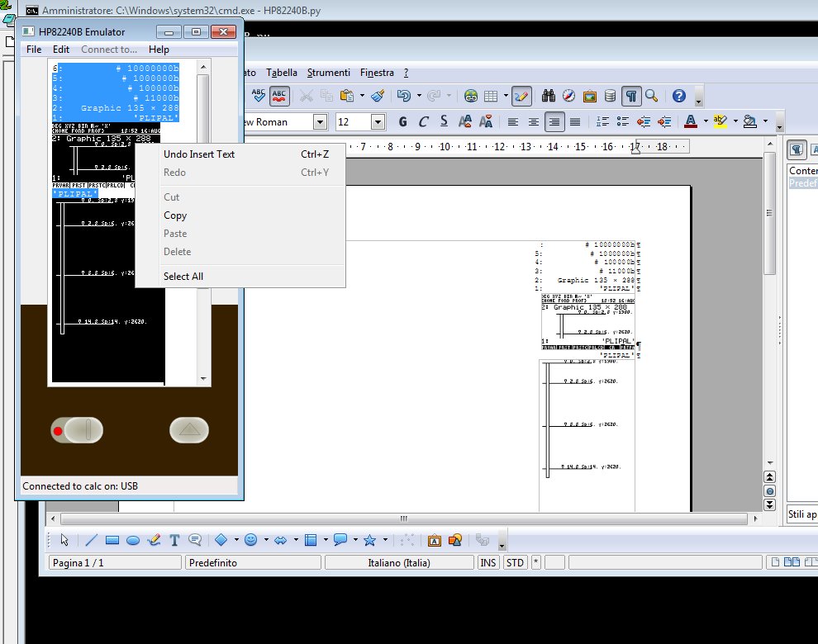
Task: Open the background color dropdown arrow
Action: 765,121
